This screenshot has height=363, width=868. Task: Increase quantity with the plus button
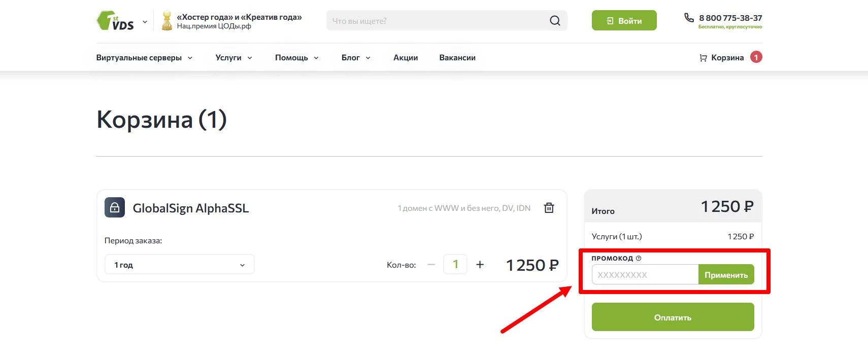coord(480,265)
